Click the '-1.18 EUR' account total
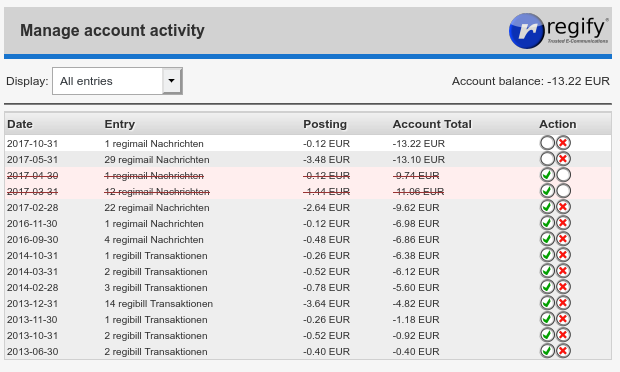This screenshot has height=372, width=620. (x=416, y=319)
